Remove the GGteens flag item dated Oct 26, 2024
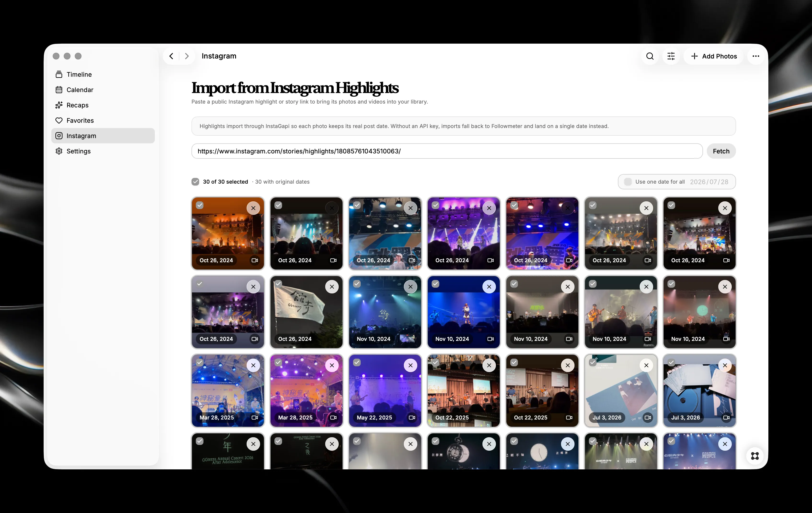Screen dimensions: 812x513 point(332,287)
